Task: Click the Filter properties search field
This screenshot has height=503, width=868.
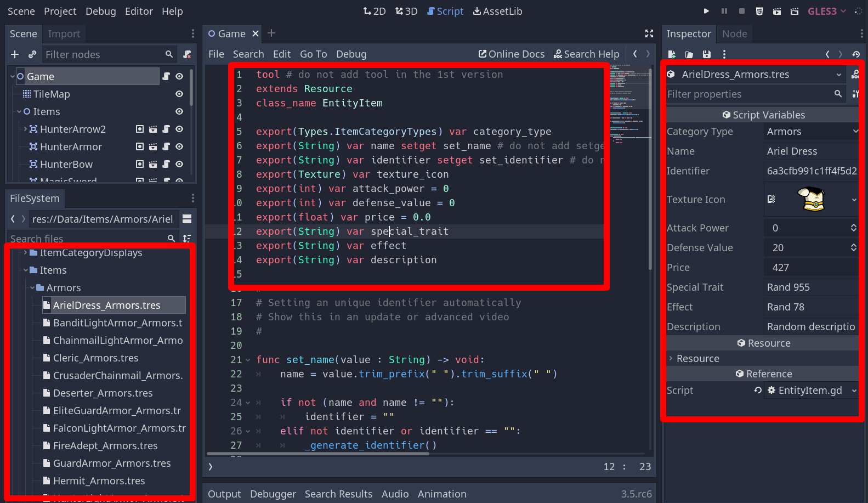Action: click(x=748, y=94)
